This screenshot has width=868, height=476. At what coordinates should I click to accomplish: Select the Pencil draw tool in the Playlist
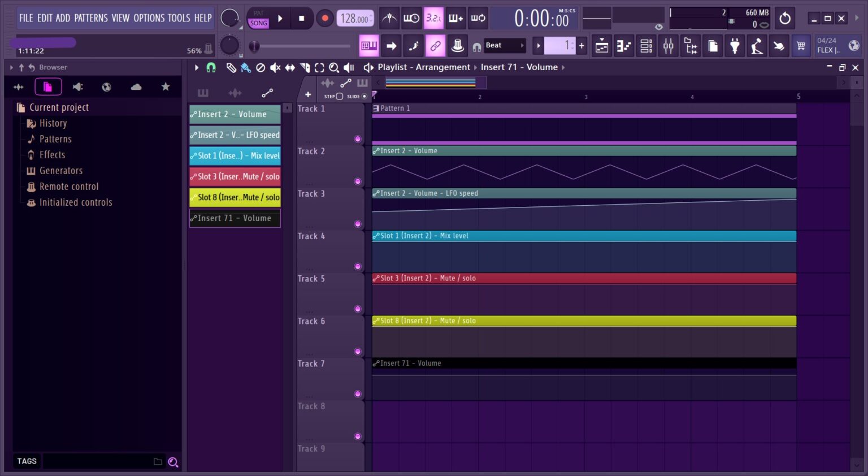coord(231,67)
